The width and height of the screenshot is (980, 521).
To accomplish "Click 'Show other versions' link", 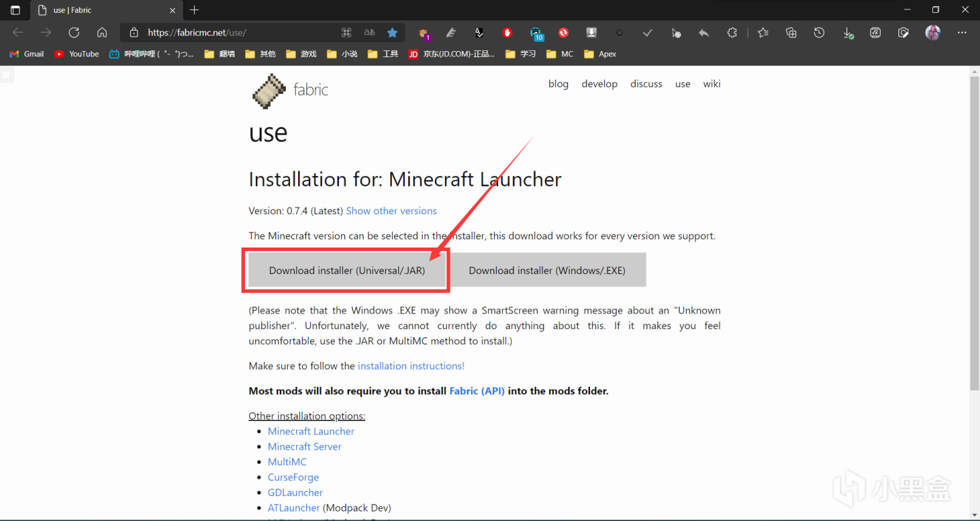I will coord(391,211).
